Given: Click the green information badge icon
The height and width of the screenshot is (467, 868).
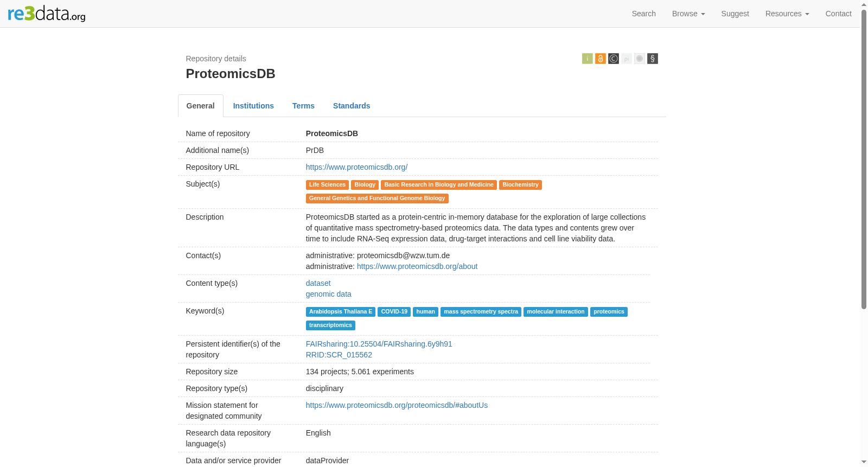Looking at the screenshot, I should [587, 59].
